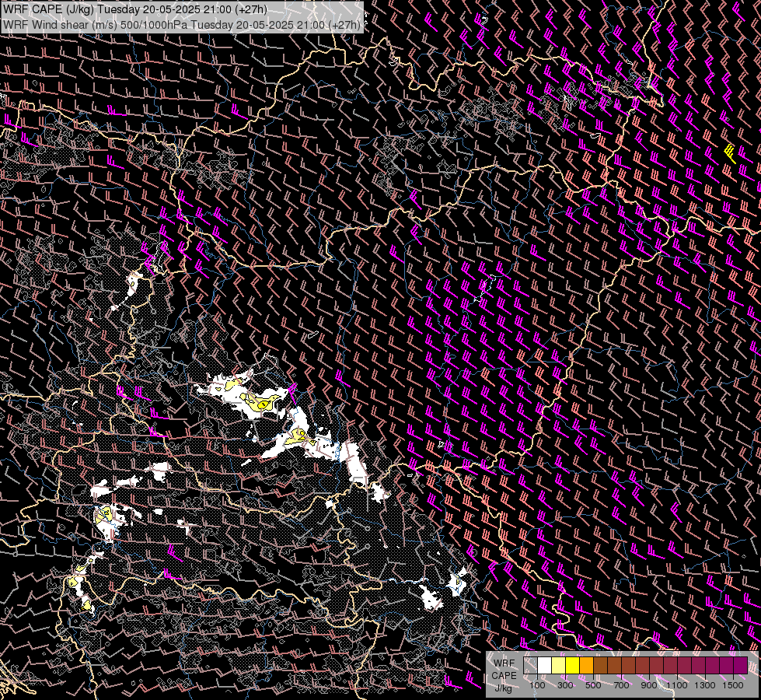Select the empty first legend swatch

tap(530, 666)
